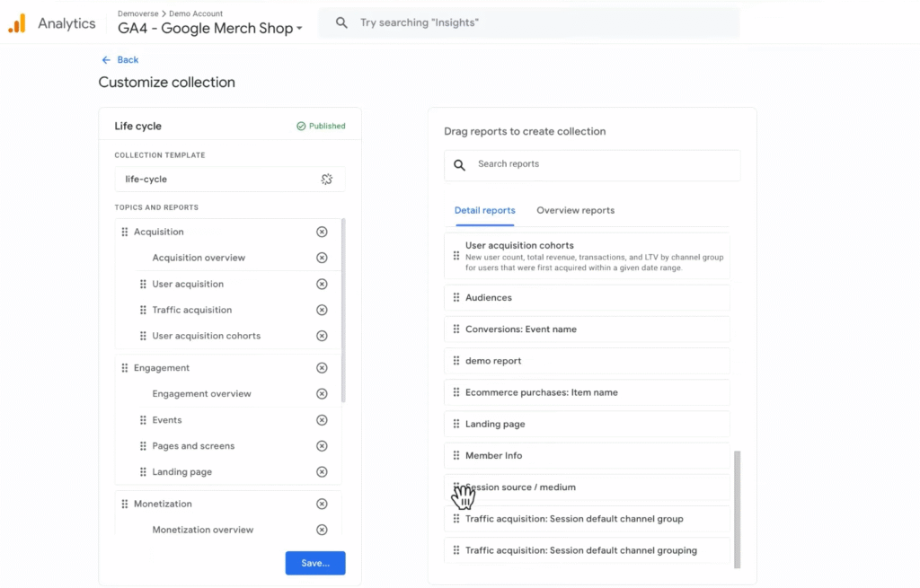Select Traffic acquisition: Session default channel group

pyautogui.click(x=587, y=520)
